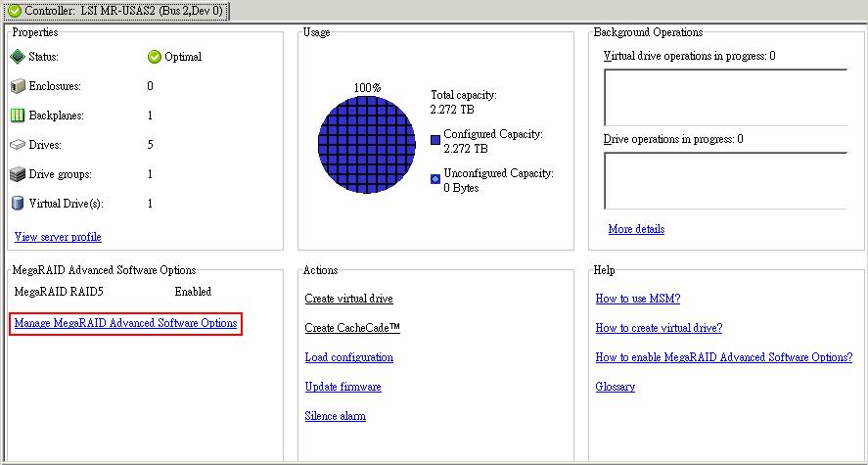Open the View server profile link

[58, 237]
